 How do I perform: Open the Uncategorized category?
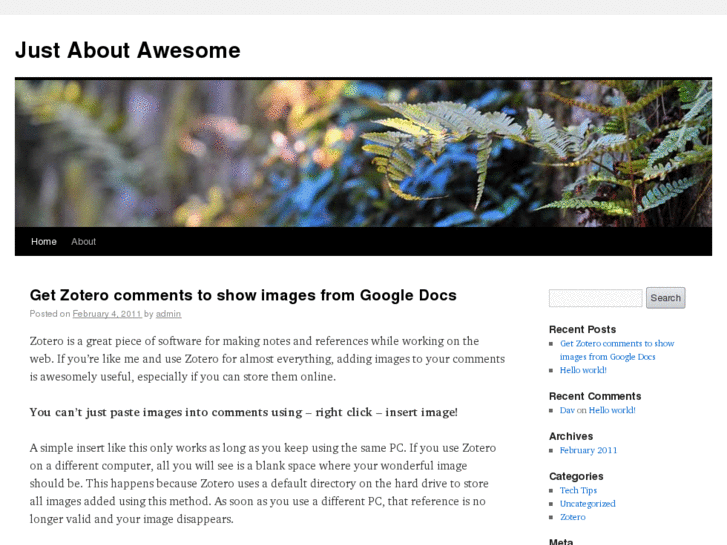point(587,504)
